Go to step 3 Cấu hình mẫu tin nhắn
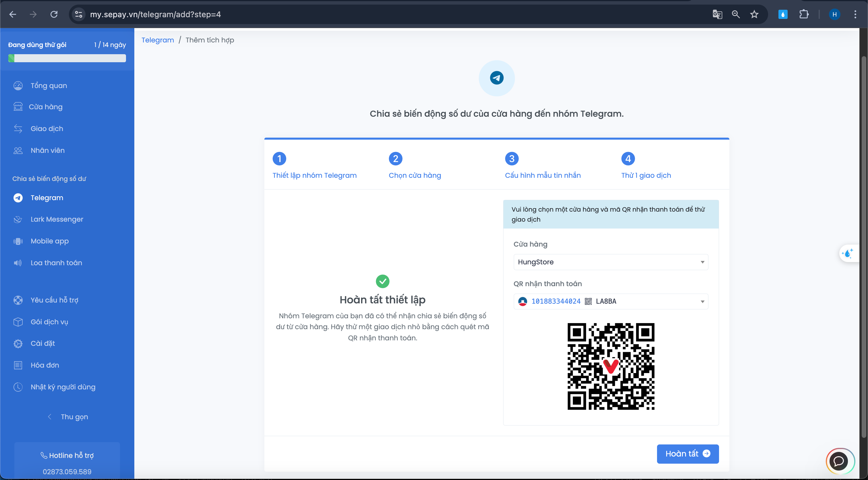 point(543,166)
